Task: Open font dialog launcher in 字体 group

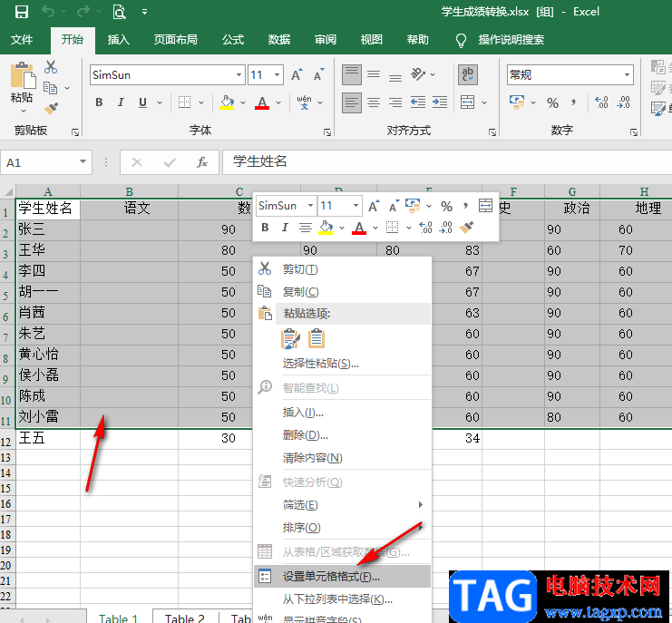Action: [x=327, y=132]
